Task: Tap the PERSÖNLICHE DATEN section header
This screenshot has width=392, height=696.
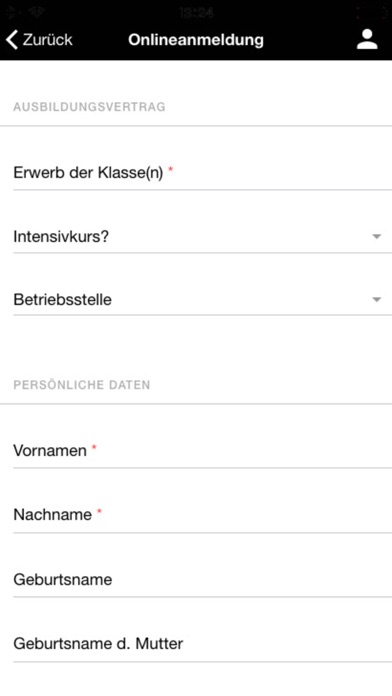Action: (x=82, y=385)
